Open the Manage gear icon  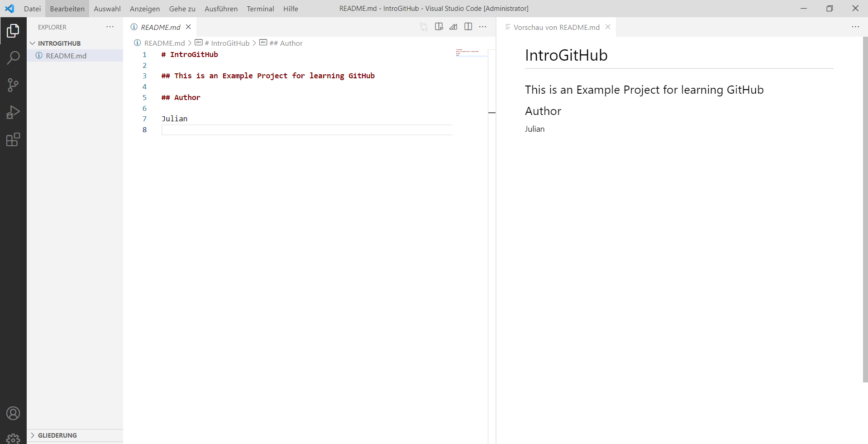(13, 439)
